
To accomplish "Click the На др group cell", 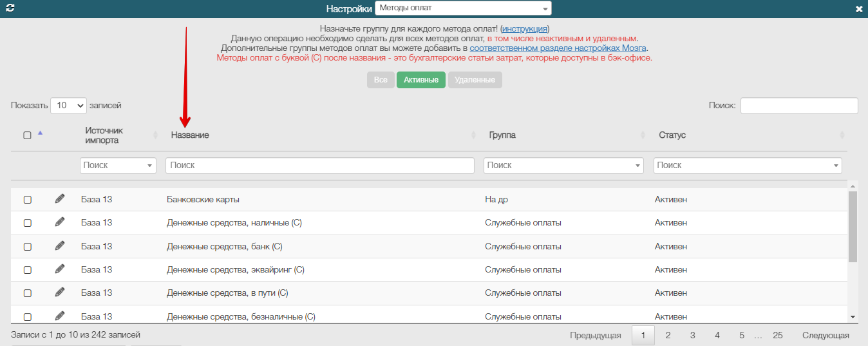I will coord(497,200).
